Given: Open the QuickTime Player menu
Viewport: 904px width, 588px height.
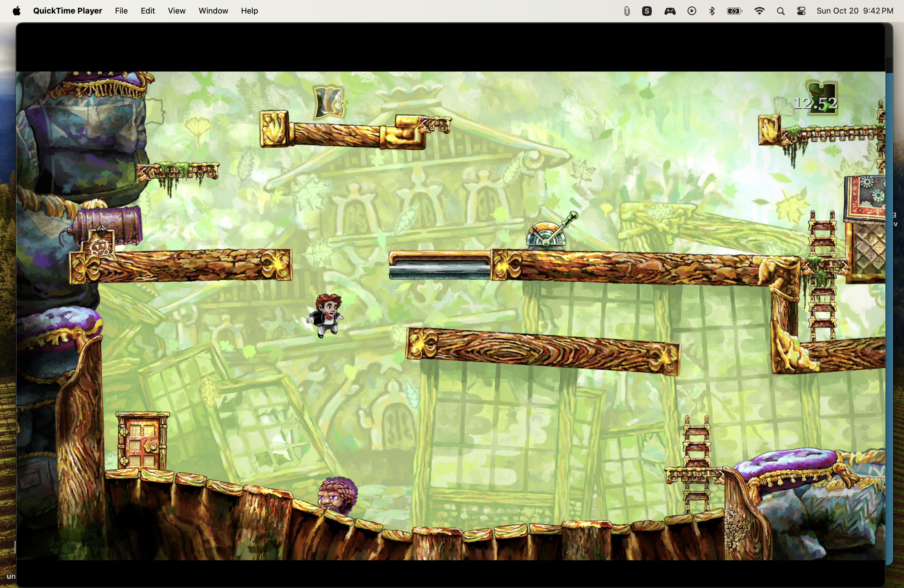Looking at the screenshot, I should click(x=67, y=11).
